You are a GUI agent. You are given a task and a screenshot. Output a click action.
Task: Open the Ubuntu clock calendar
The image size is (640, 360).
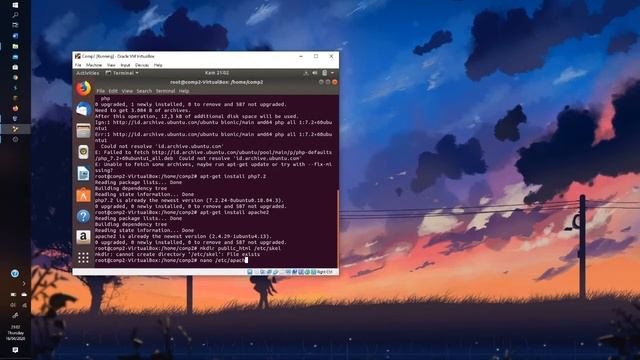[217, 73]
